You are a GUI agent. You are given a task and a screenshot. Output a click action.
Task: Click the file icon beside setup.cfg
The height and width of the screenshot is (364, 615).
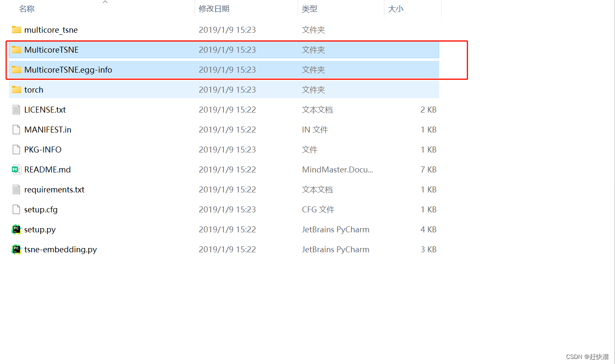coord(16,209)
